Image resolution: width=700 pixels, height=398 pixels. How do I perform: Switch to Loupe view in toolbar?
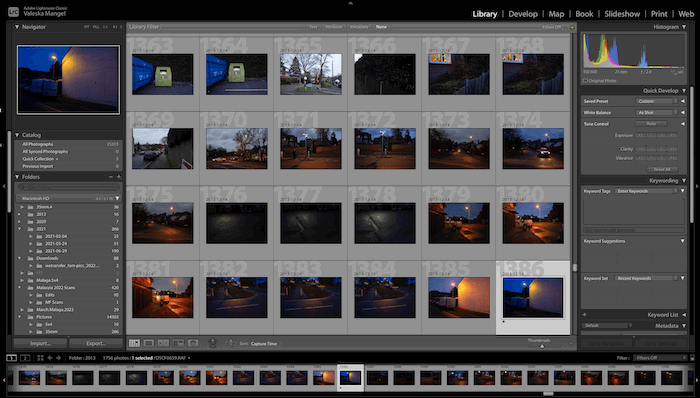(149, 343)
